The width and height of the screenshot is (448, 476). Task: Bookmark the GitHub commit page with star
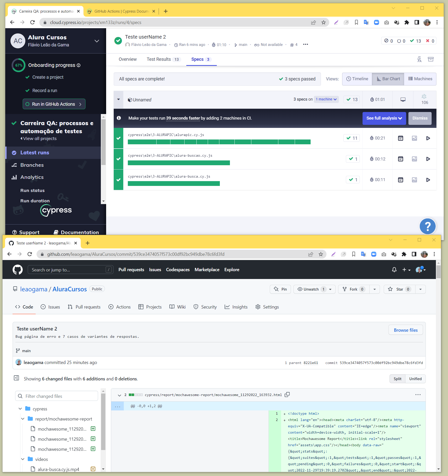point(321,254)
